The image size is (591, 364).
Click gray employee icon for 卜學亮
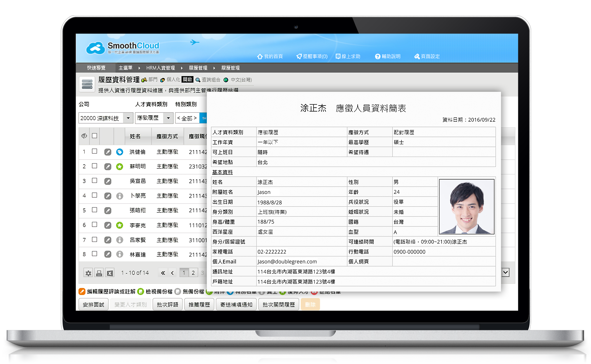click(x=120, y=196)
